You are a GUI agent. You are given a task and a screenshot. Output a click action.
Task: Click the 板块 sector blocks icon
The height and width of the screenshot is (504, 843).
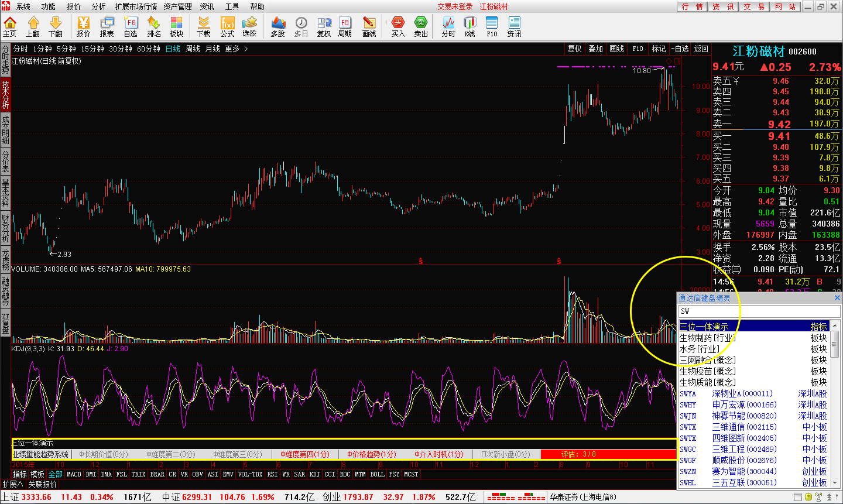(x=176, y=27)
